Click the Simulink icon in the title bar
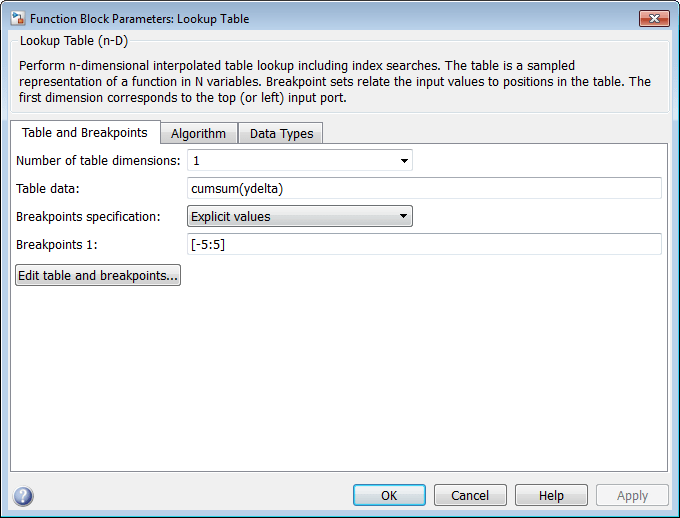 pyautogui.click(x=17, y=18)
